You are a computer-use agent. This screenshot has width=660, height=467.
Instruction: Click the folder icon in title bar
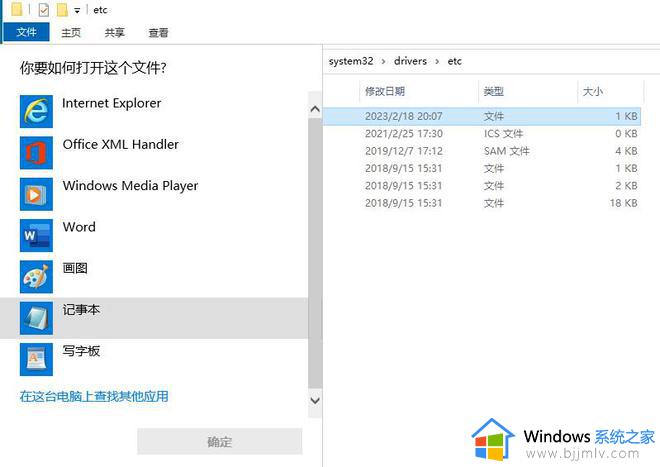[x=17, y=9]
